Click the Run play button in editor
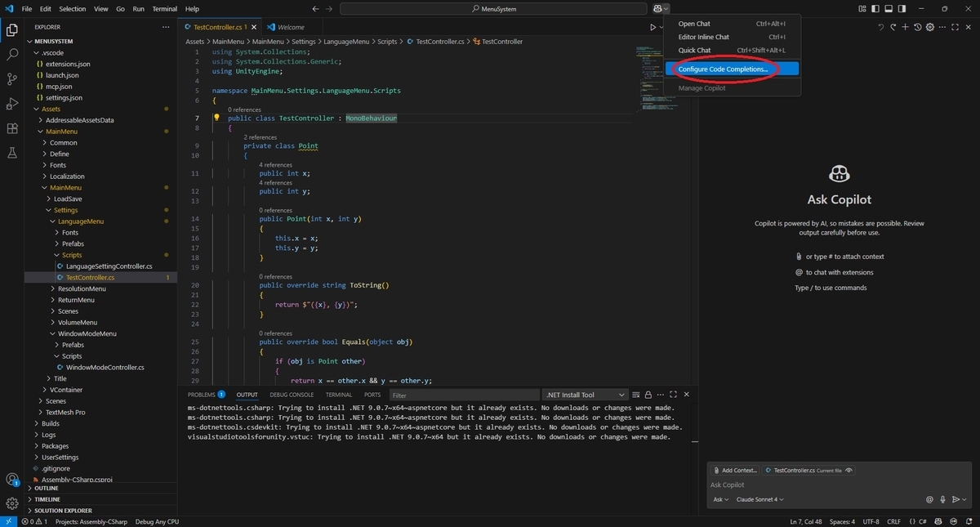Screen dimensions: 980x527 pos(653,27)
